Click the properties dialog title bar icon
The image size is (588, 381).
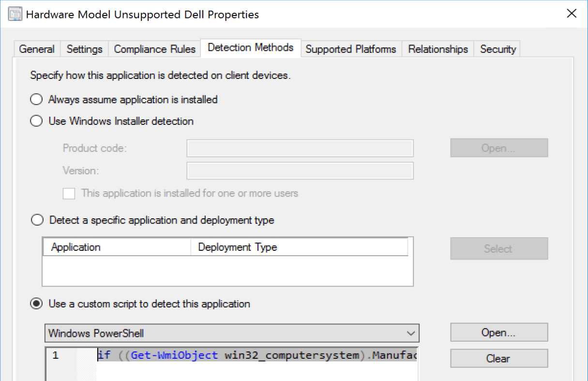[x=15, y=14]
